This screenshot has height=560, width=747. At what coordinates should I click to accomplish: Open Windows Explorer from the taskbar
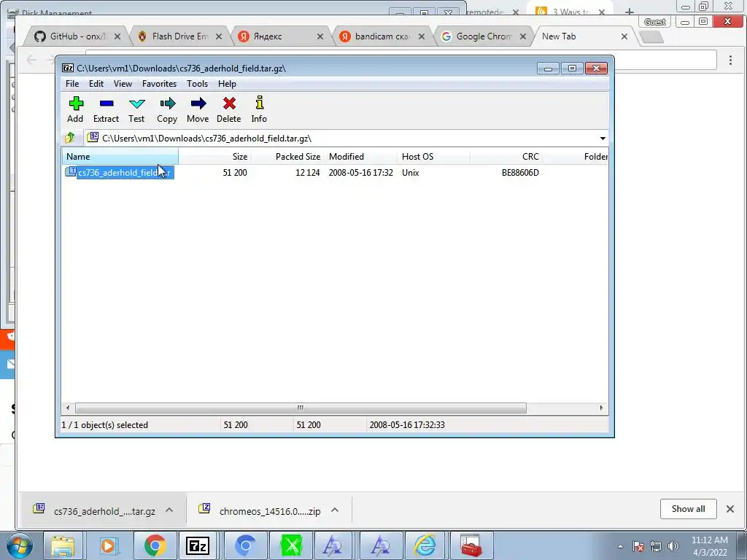[63, 545]
